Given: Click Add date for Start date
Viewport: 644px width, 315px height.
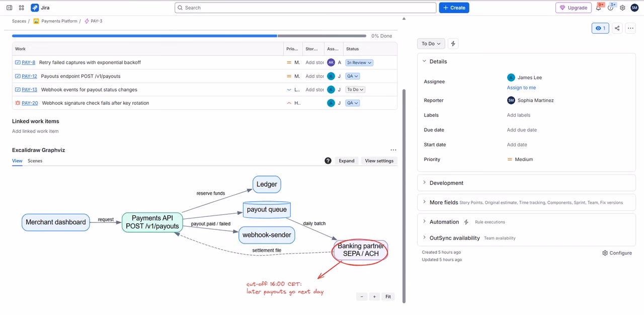Looking at the screenshot, I should coord(517,144).
